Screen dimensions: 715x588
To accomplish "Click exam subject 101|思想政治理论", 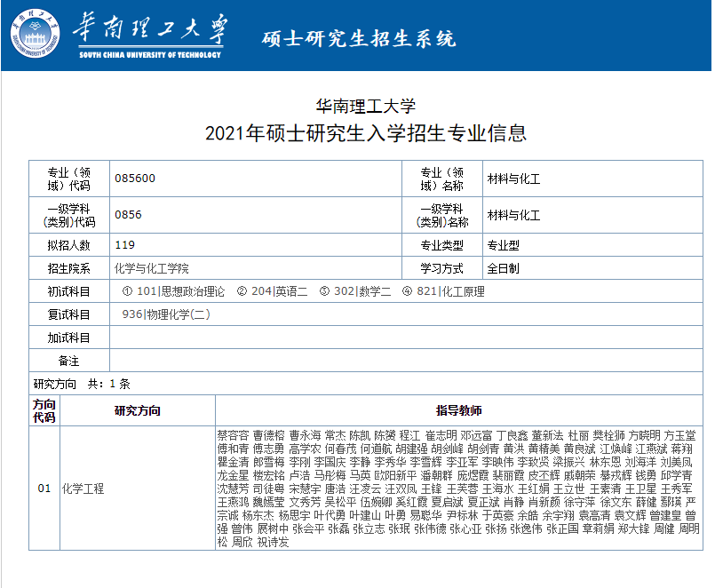I will click(x=180, y=291).
